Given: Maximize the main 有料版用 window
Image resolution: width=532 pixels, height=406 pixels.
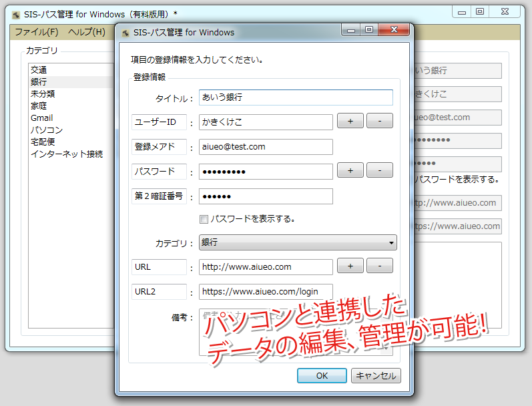Looking at the screenshot, I should coord(480,11).
